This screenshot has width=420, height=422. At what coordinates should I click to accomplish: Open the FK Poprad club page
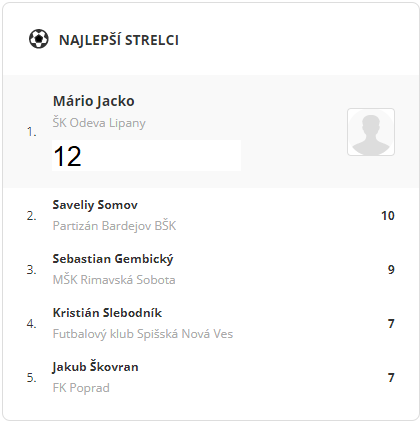tap(81, 388)
